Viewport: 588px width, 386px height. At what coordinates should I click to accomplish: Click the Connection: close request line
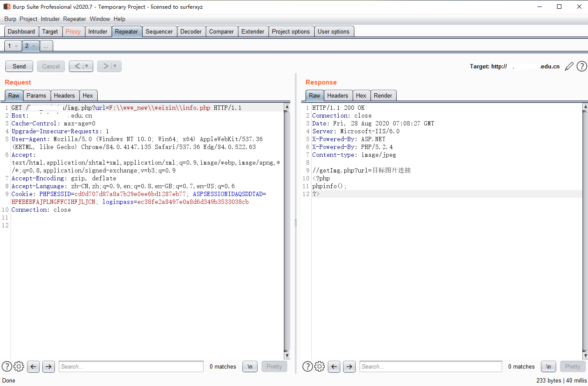[41, 210]
